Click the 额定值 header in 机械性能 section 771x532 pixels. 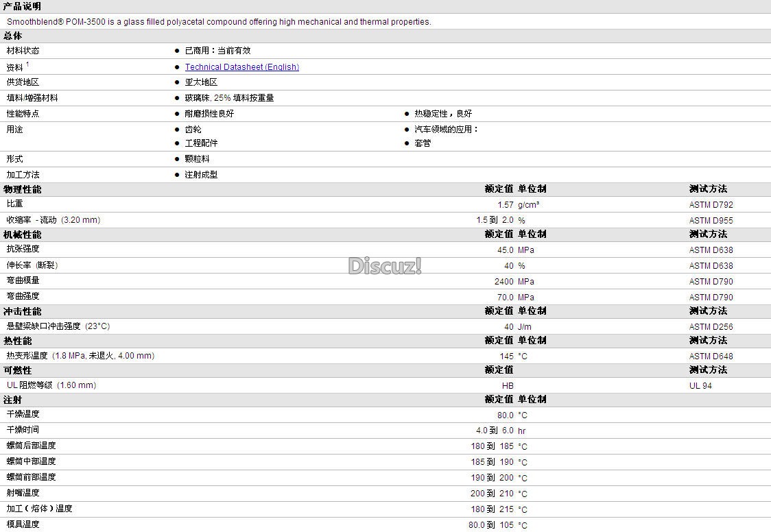(499, 234)
